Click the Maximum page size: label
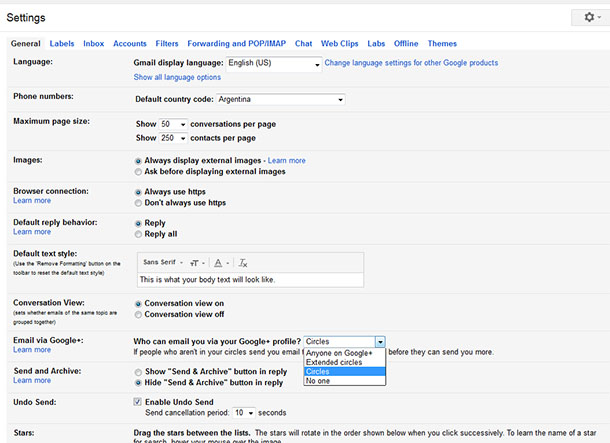Screen dimensions: 610x443 [51, 121]
